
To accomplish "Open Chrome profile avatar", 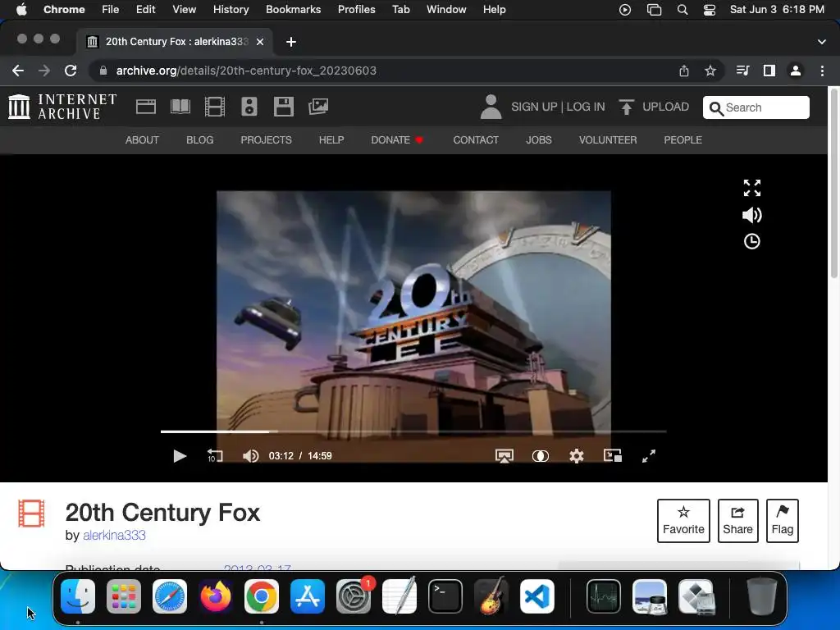I will [x=796, y=71].
